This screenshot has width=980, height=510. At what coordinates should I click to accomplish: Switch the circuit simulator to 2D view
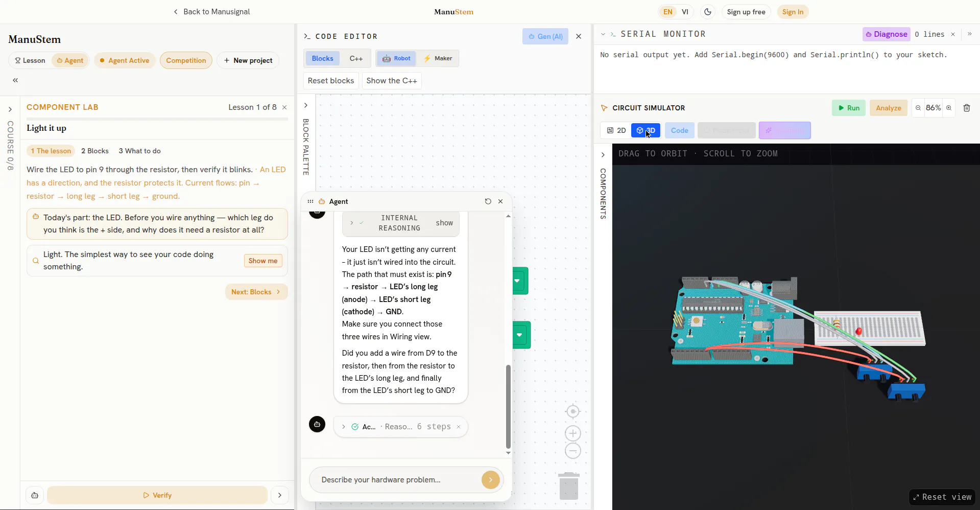pos(616,130)
